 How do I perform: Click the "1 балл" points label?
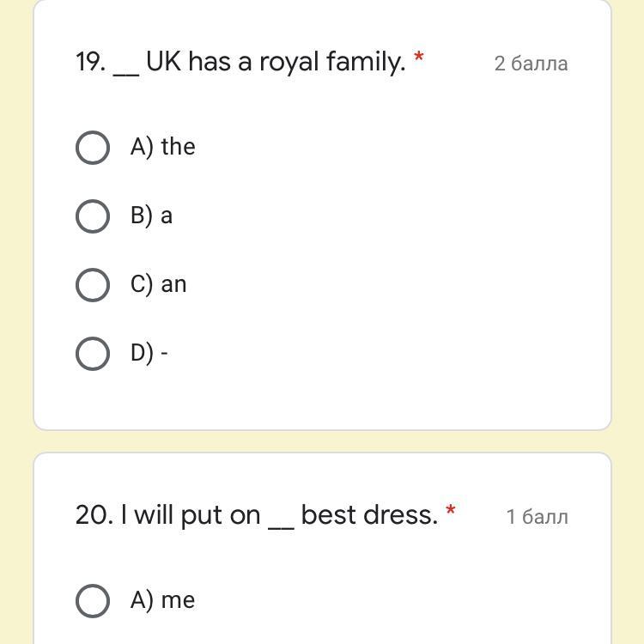pyautogui.click(x=537, y=517)
